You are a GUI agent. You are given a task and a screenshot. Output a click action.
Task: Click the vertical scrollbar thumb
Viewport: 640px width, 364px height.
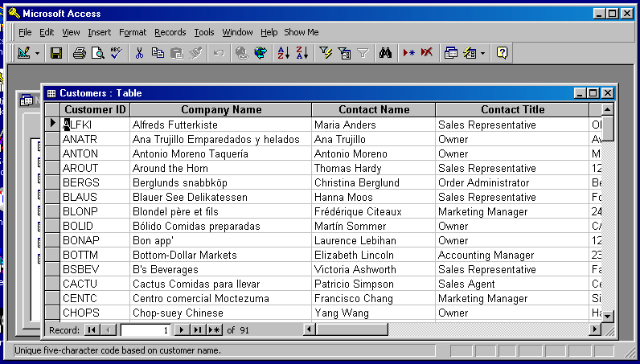(608, 129)
